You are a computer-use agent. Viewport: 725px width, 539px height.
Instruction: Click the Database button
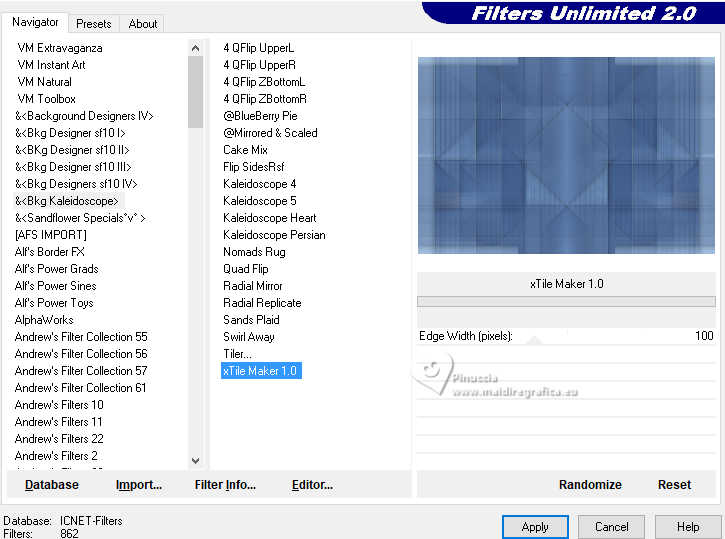[x=52, y=485]
